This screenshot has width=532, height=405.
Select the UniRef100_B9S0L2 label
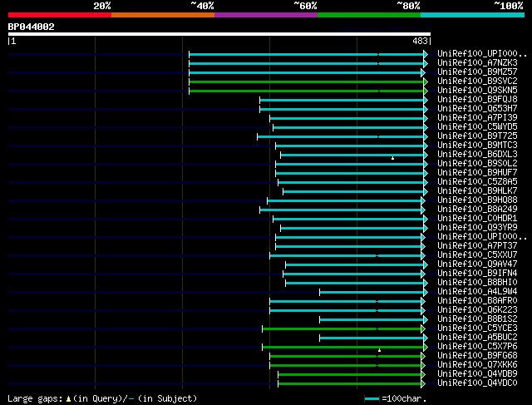click(477, 164)
